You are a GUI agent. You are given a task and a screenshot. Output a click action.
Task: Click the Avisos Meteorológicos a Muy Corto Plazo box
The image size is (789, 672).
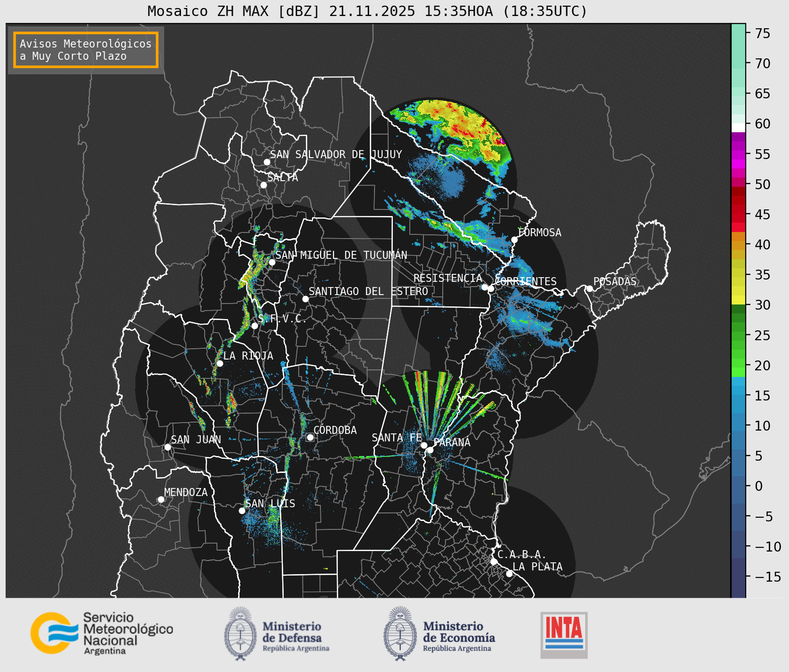(86, 50)
